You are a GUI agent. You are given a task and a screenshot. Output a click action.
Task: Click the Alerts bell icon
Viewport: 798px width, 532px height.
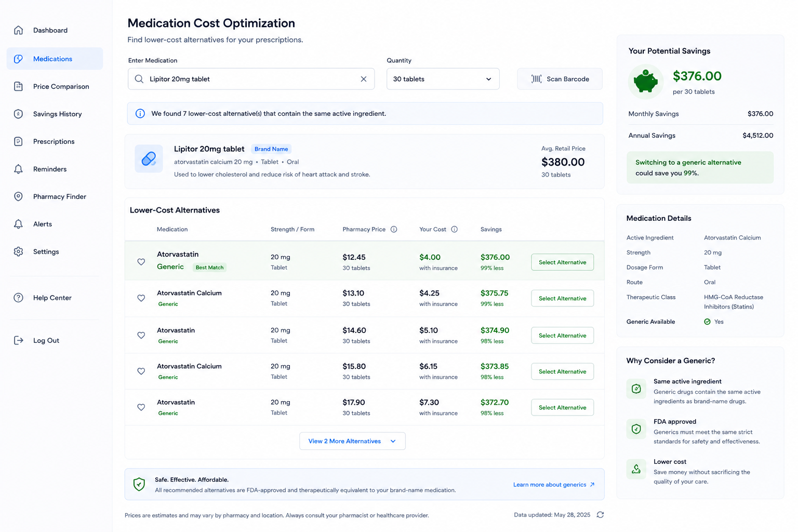click(18, 224)
